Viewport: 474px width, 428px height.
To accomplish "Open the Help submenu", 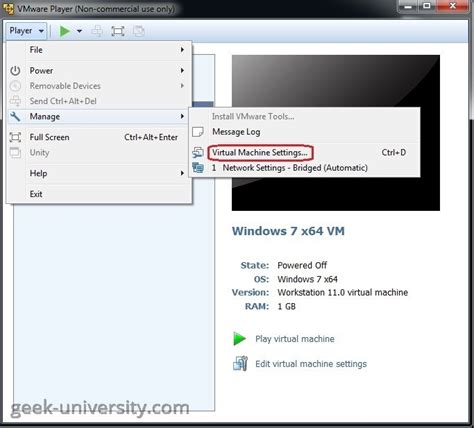I will coord(99,173).
